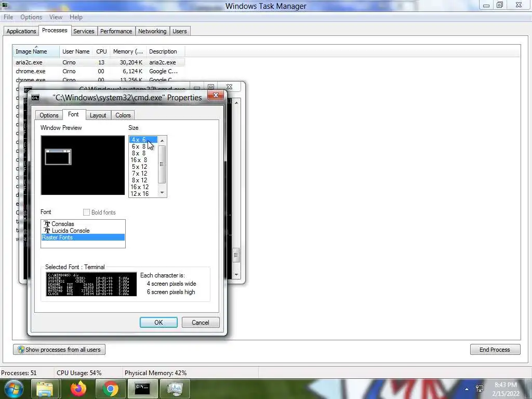Choose font size 6 x 8
The image size is (532, 399).
[x=143, y=147]
